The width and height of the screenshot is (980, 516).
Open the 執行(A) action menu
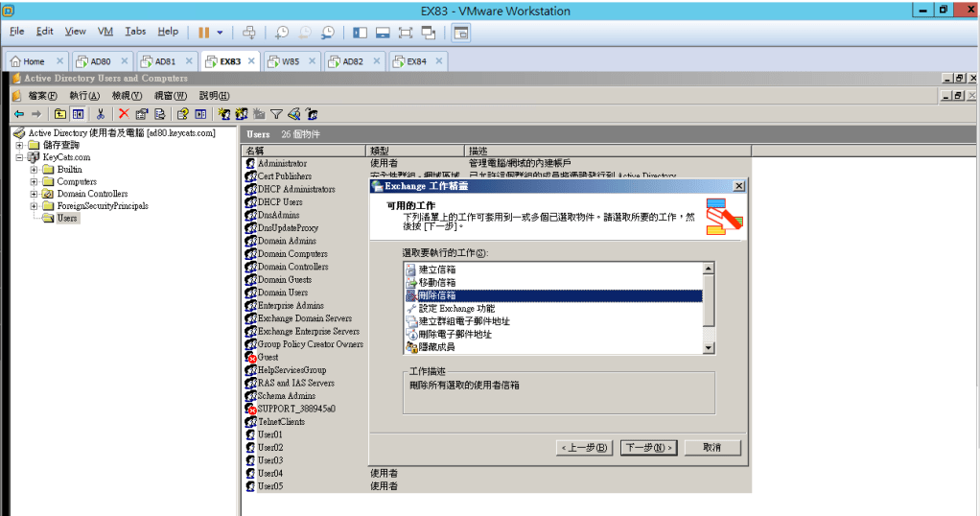tap(83, 96)
